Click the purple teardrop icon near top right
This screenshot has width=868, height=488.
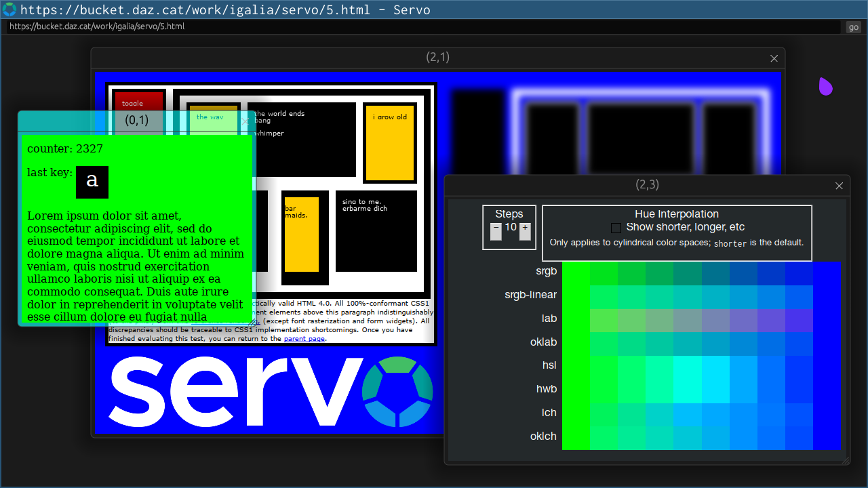click(x=825, y=87)
